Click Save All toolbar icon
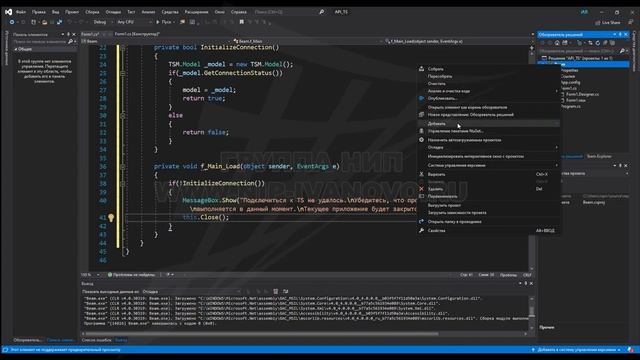Screen dimensions: 640x360 (60, 22)
